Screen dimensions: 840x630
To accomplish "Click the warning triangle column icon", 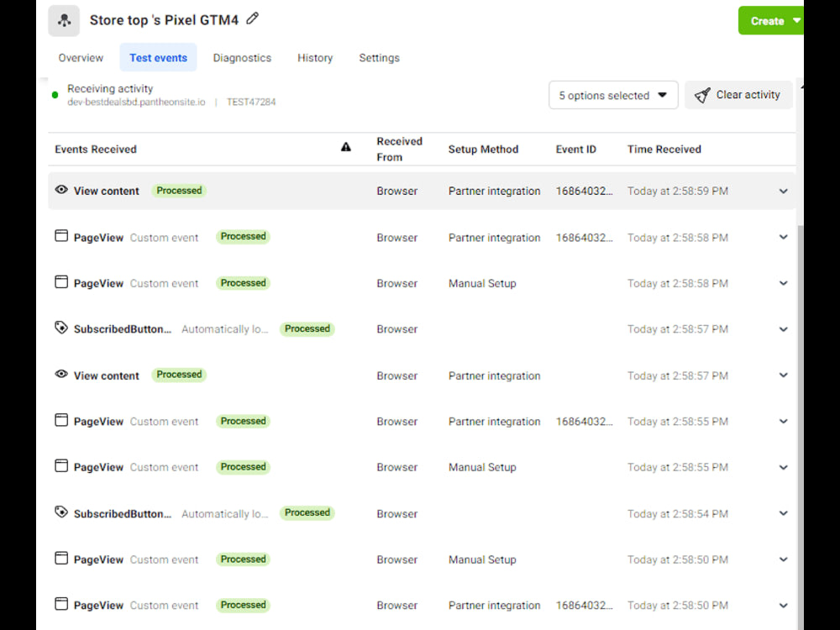I will (x=346, y=147).
